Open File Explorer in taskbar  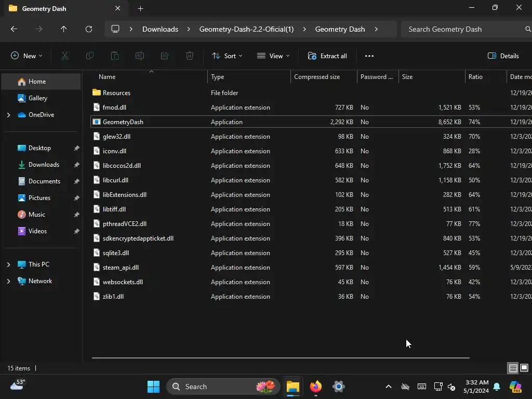pos(293,387)
